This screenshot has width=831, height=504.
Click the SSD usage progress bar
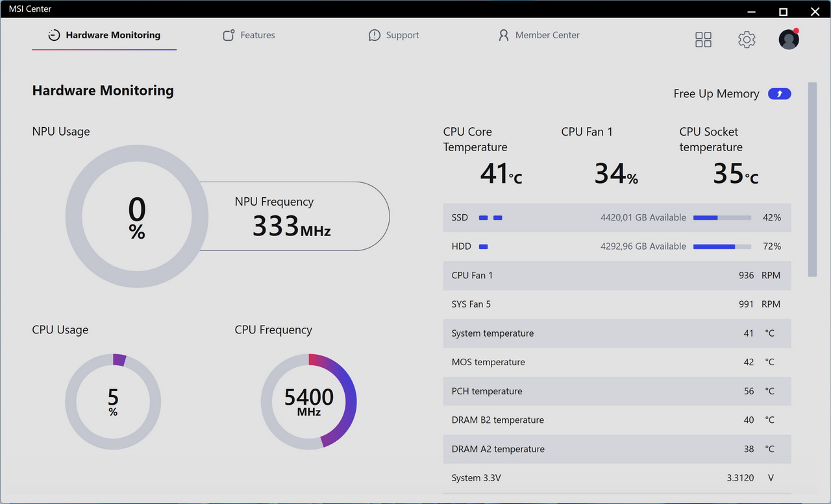point(722,218)
